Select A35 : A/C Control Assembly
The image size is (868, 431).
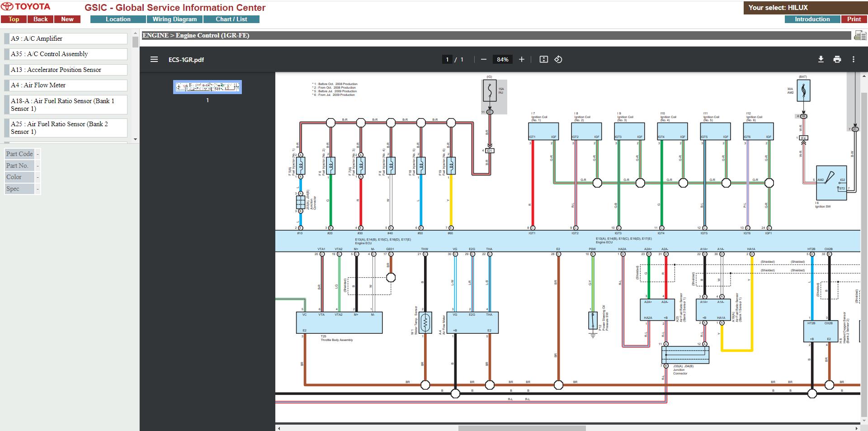[66, 54]
